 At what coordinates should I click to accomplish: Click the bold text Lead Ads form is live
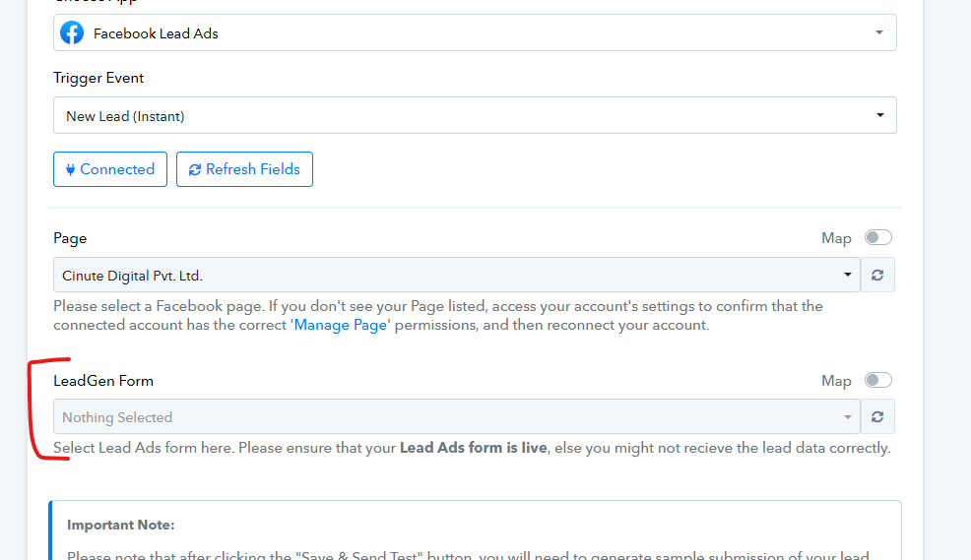click(473, 448)
